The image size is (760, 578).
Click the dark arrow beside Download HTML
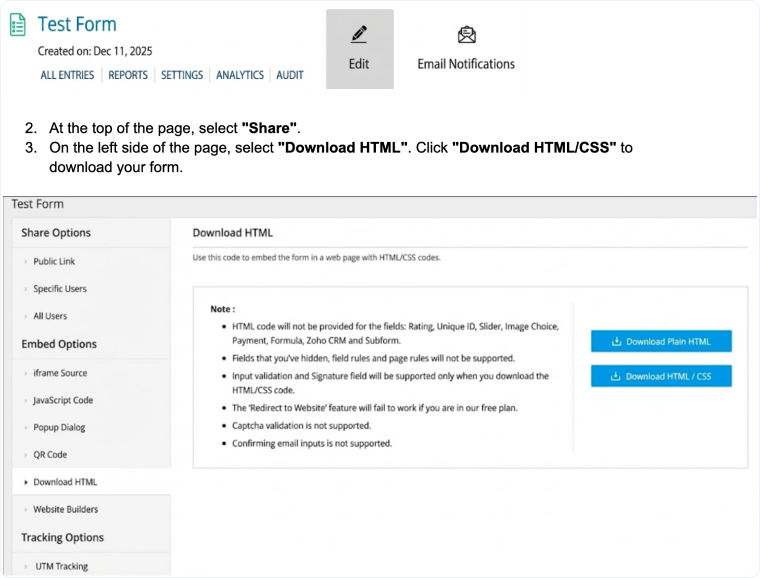pos(26,483)
